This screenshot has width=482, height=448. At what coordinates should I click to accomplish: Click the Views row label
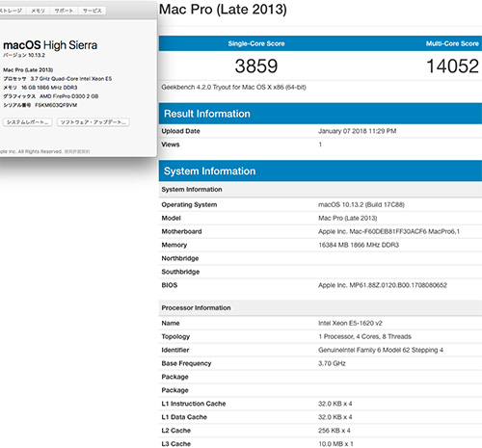171,145
